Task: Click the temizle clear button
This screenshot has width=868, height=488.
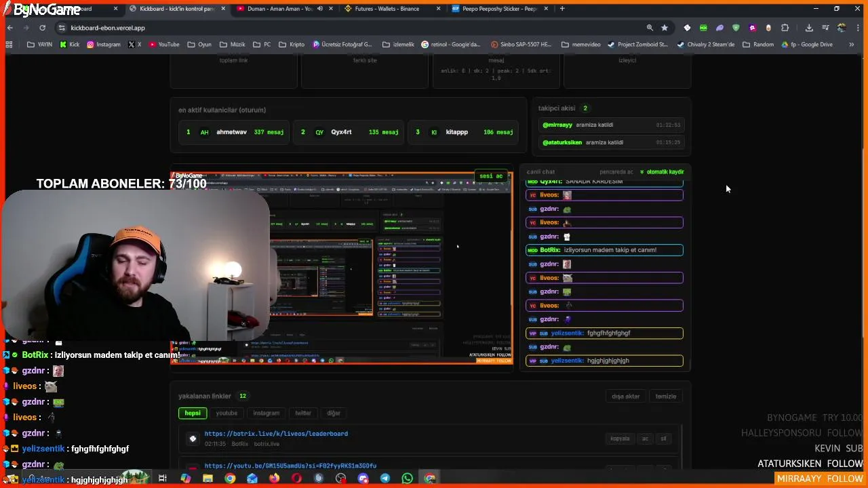Action: [x=665, y=396]
